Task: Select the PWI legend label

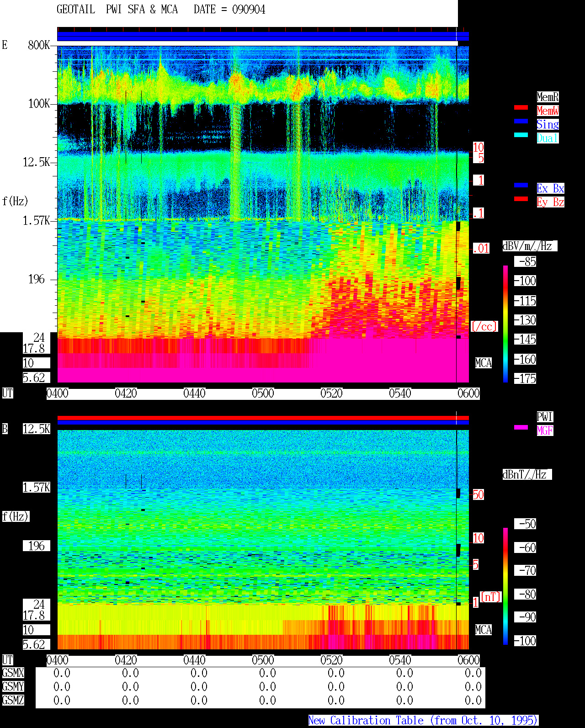Action: click(x=545, y=417)
